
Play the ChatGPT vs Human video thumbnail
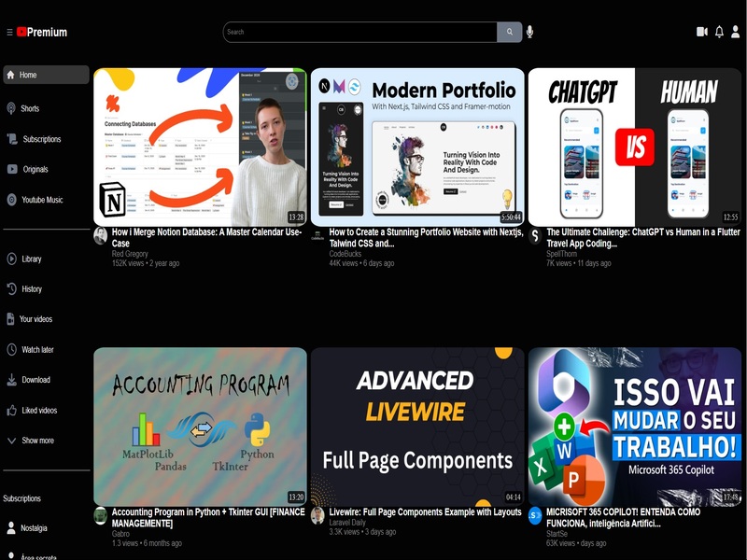(x=635, y=146)
